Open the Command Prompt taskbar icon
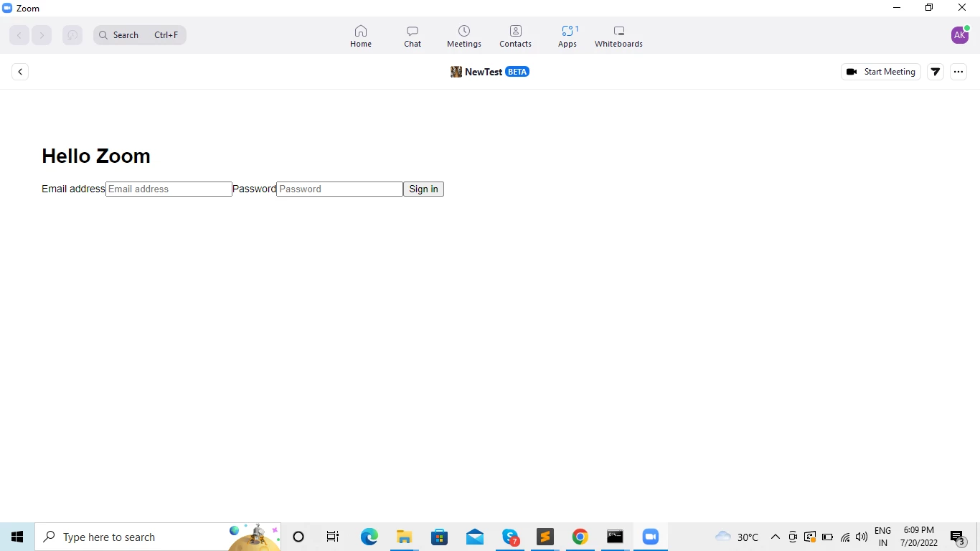This screenshot has height=551, width=980. click(x=616, y=537)
